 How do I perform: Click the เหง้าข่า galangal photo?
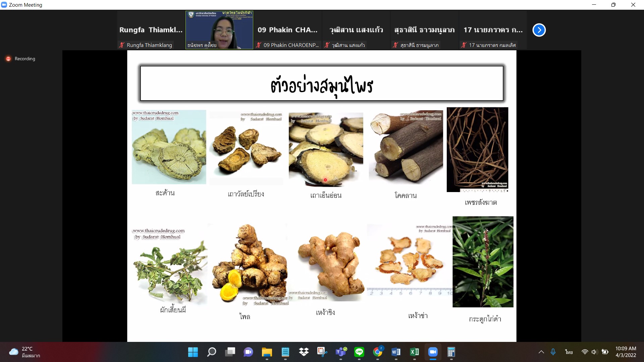410,261
